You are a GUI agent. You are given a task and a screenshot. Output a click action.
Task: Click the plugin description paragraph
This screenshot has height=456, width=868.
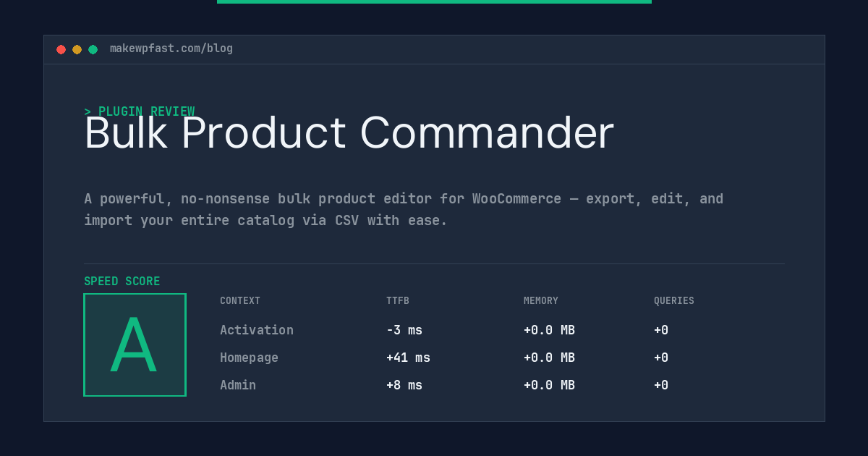pos(404,209)
